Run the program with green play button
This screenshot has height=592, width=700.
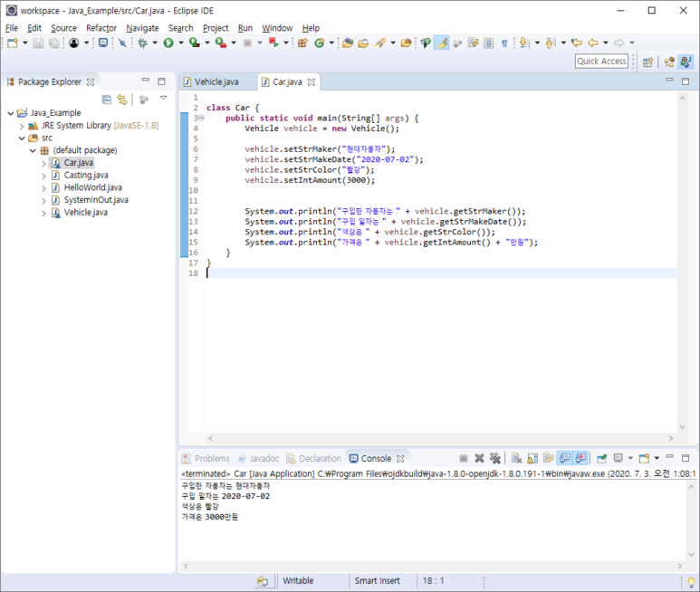(168, 43)
